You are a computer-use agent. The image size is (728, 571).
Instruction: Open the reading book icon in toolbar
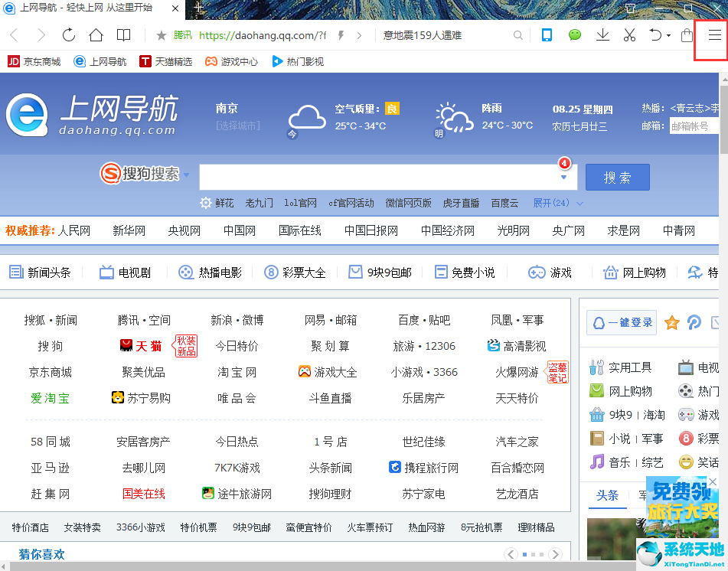coord(123,34)
